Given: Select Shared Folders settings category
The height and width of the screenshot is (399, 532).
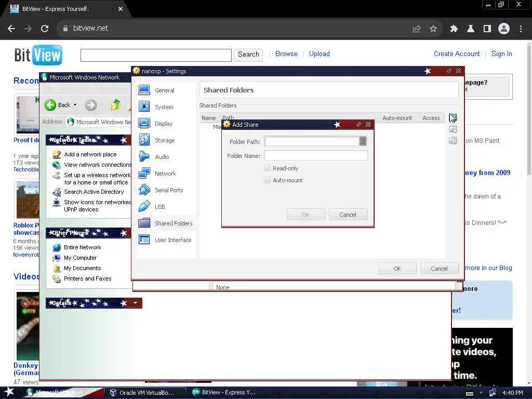Looking at the screenshot, I should (166, 223).
